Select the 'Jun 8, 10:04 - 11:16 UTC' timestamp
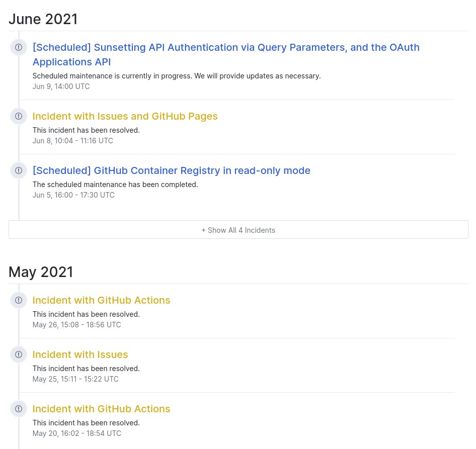Image resolution: width=476 pixels, height=449 pixels. click(x=73, y=141)
